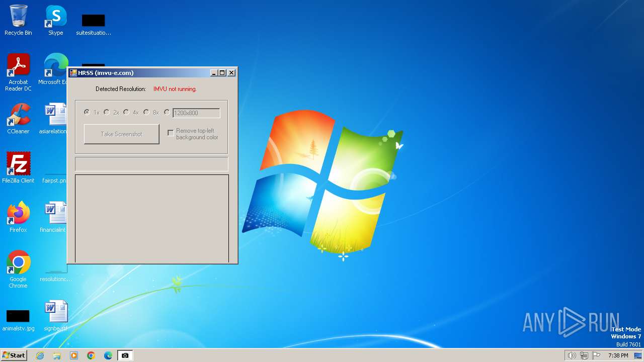Close the HRSS window
The width and height of the screenshot is (644, 362).
(231, 73)
